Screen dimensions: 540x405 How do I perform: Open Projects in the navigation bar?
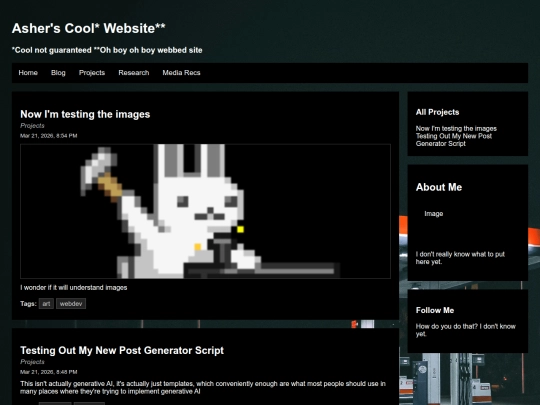pos(92,73)
